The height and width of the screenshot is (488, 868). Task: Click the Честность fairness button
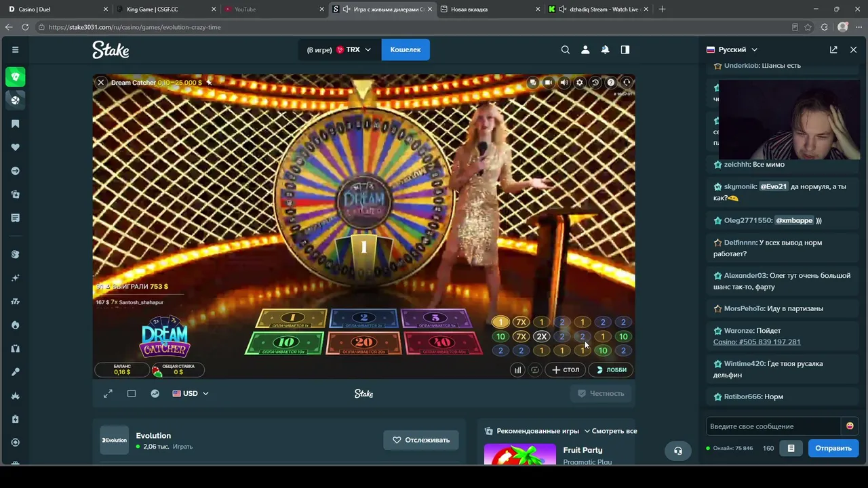pos(601,394)
